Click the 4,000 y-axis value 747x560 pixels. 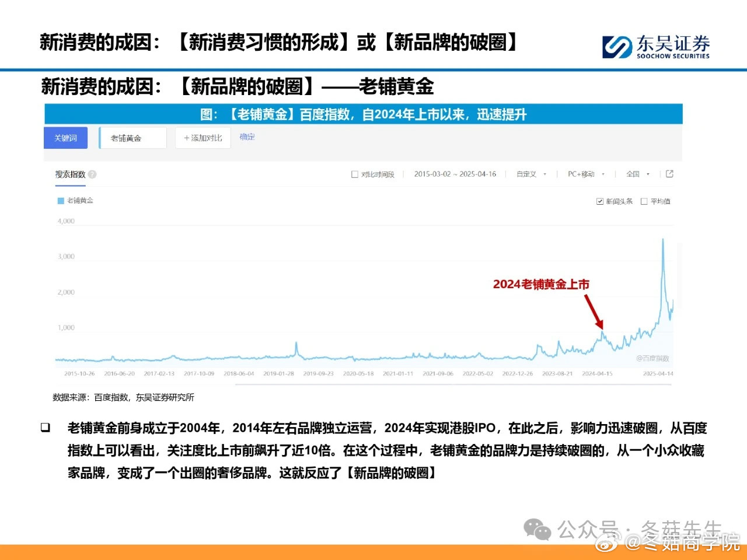[x=66, y=221]
